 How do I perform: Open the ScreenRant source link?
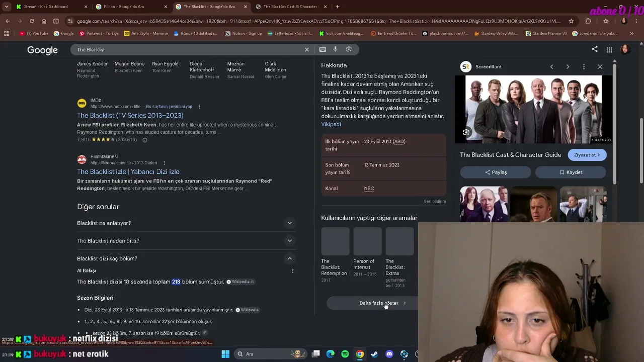pyautogui.click(x=481, y=67)
